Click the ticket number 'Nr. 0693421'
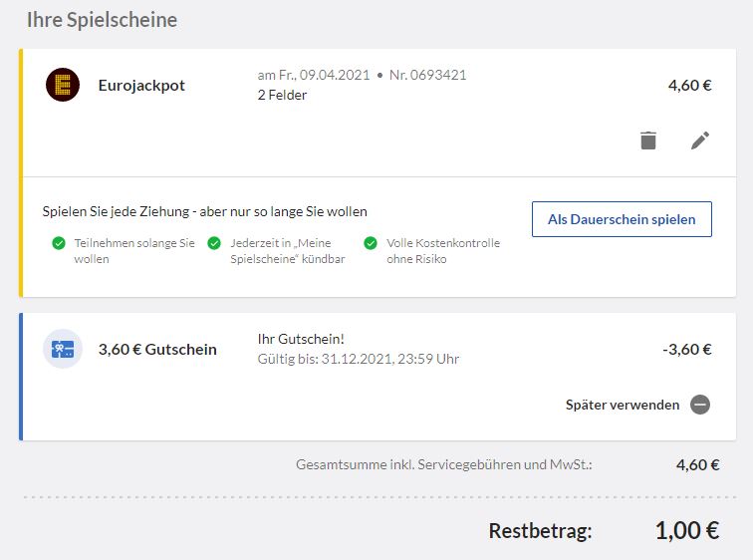This screenshot has height=560, width=753. coord(426,75)
